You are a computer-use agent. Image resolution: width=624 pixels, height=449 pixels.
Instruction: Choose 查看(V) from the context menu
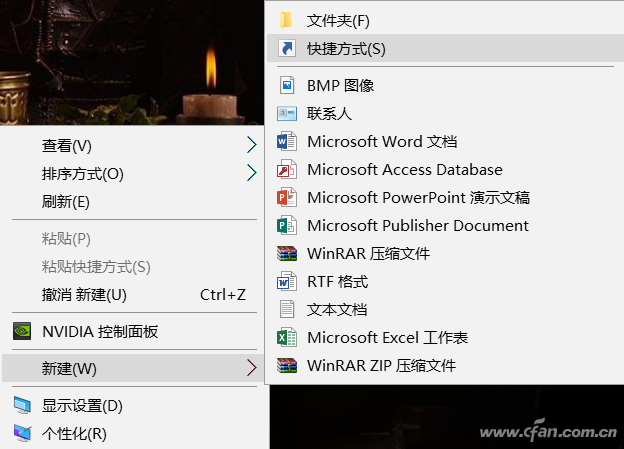133,145
